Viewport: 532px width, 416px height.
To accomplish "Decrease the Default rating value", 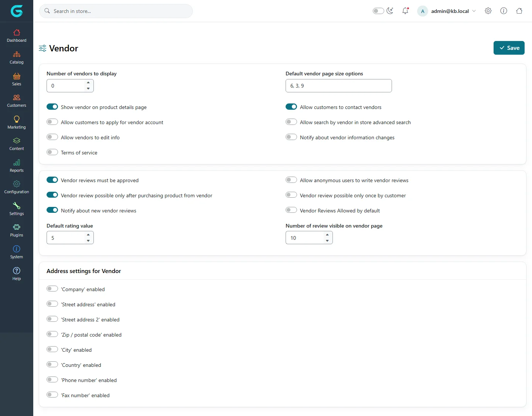I will [88, 241].
